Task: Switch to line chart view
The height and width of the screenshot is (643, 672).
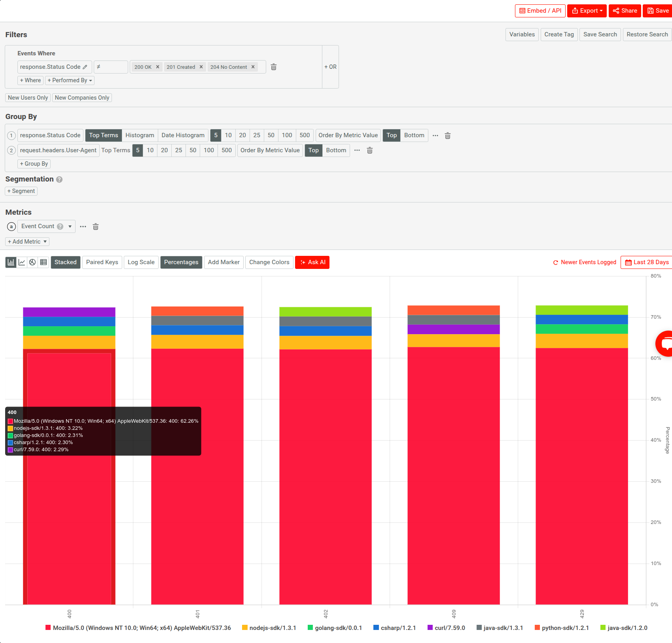Action: pyautogui.click(x=22, y=262)
